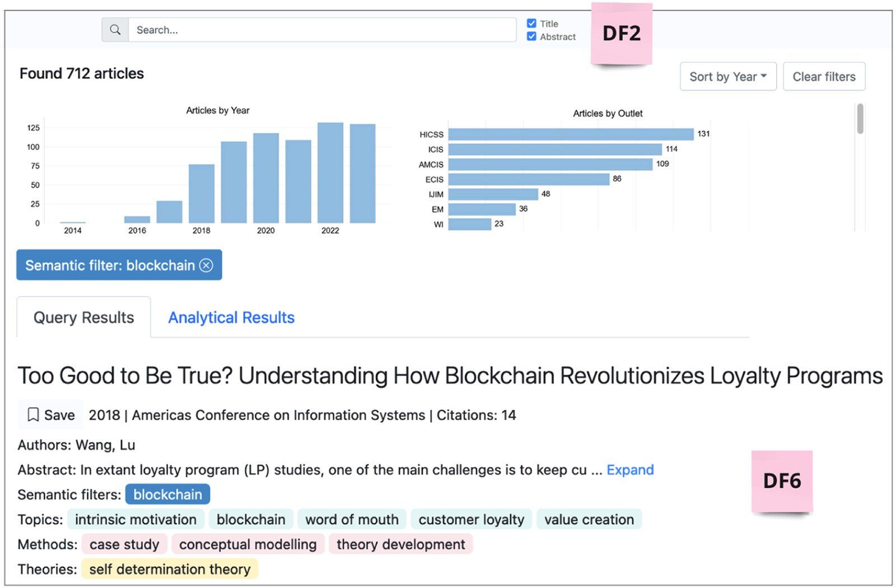Click the magnifier search icon
The width and height of the screenshot is (896, 588).
tap(115, 30)
